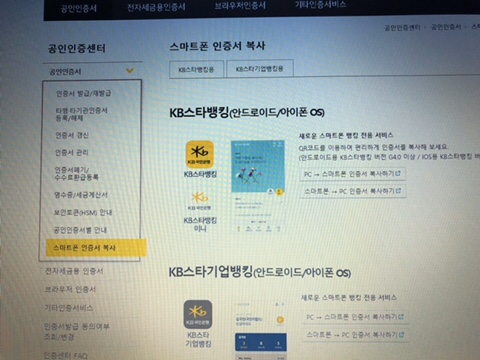Image resolution: width=480 pixels, height=360 pixels.
Task: Open the 기타인증서비스 top menu
Action: (320, 5)
